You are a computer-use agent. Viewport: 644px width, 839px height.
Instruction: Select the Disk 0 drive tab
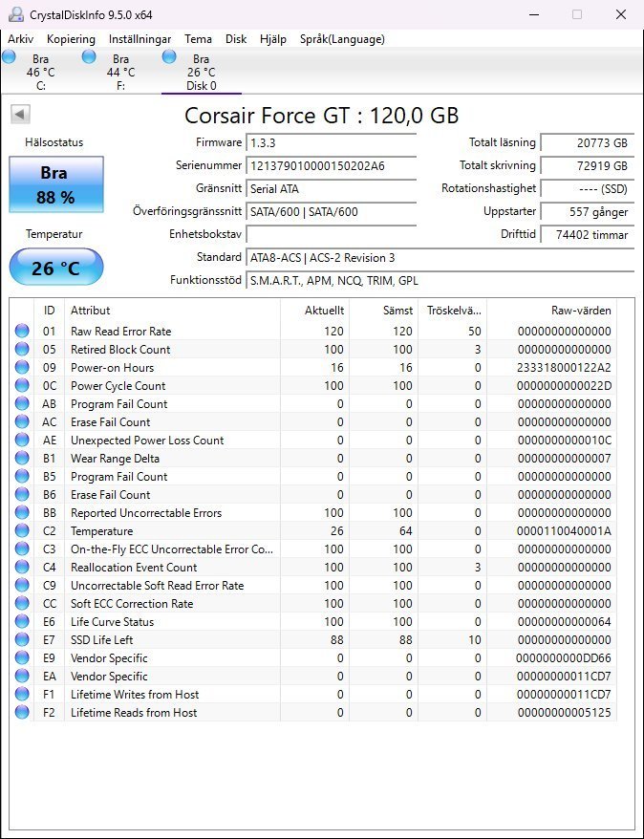click(x=200, y=72)
